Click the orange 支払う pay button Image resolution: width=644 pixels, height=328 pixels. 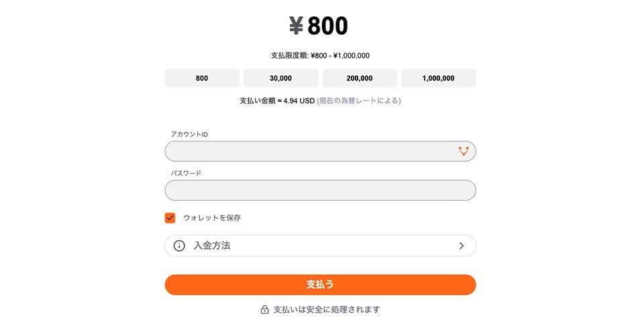[321, 284]
